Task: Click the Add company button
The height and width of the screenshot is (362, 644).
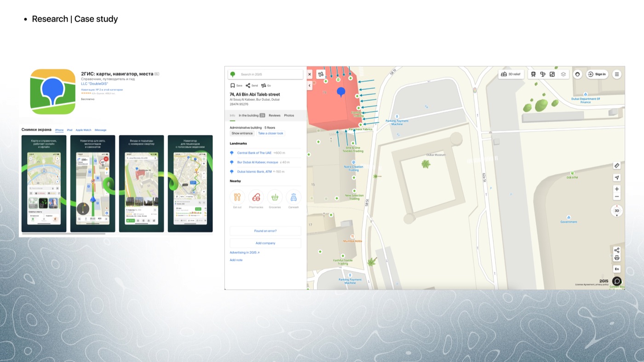Action: point(265,243)
